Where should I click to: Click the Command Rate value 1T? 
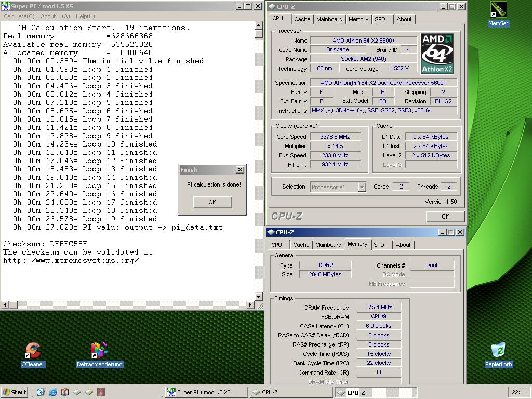click(379, 372)
